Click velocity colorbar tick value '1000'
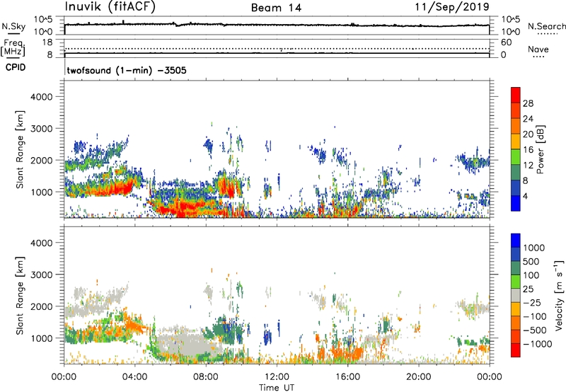 [534, 248]
